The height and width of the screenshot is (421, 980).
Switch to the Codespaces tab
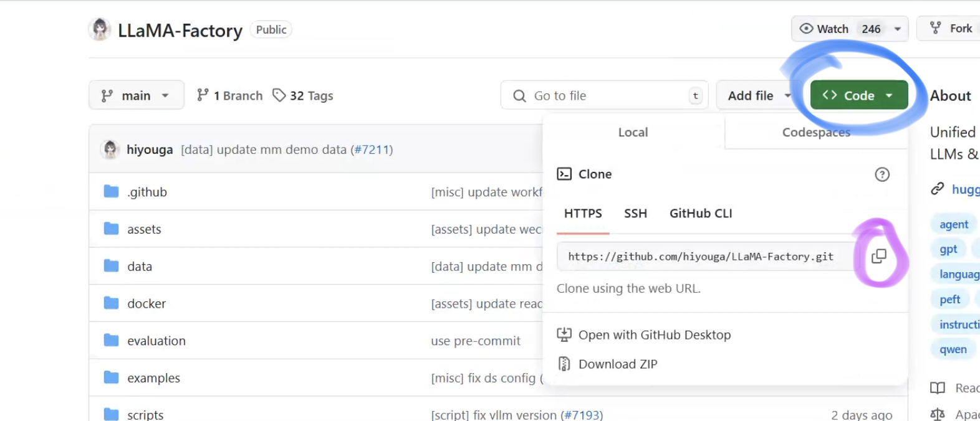click(816, 132)
